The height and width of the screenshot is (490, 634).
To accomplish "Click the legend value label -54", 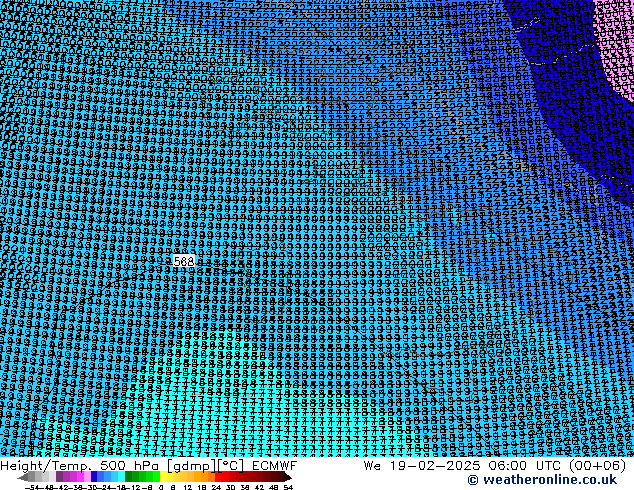I will pos(32,488).
